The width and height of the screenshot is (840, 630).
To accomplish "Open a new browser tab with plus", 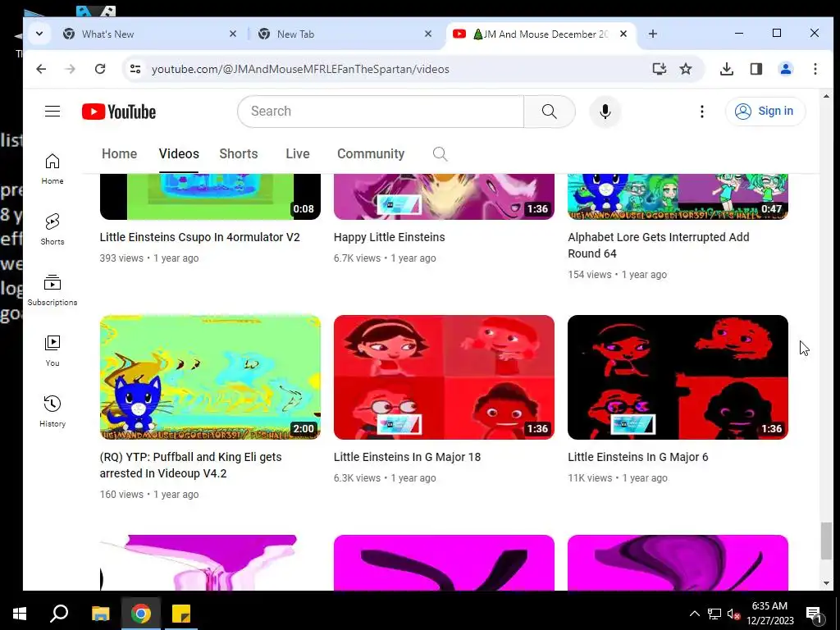I will coord(652,34).
